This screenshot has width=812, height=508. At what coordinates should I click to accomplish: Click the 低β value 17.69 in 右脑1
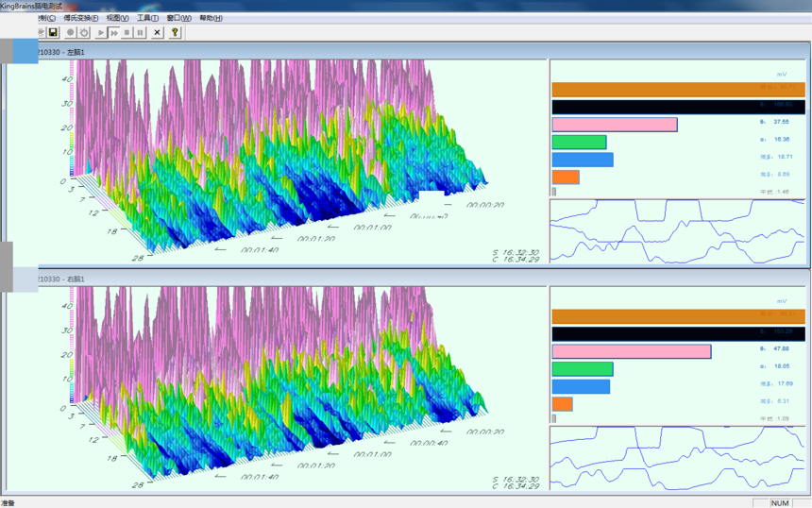coord(785,383)
